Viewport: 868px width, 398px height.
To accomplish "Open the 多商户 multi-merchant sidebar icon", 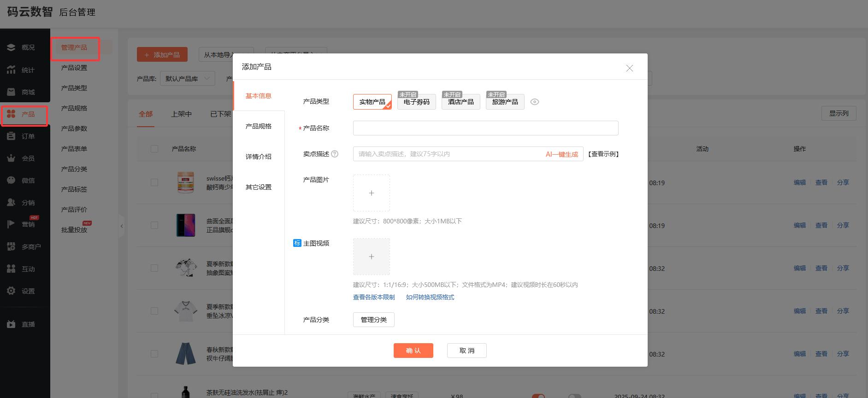I will (11, 246).
